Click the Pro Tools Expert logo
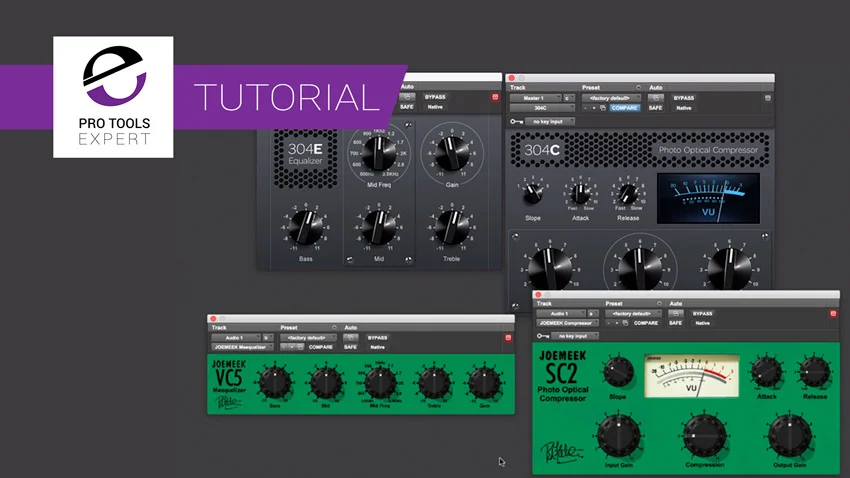This screenshot has width=850, height=478. click(x=113, y=97)
